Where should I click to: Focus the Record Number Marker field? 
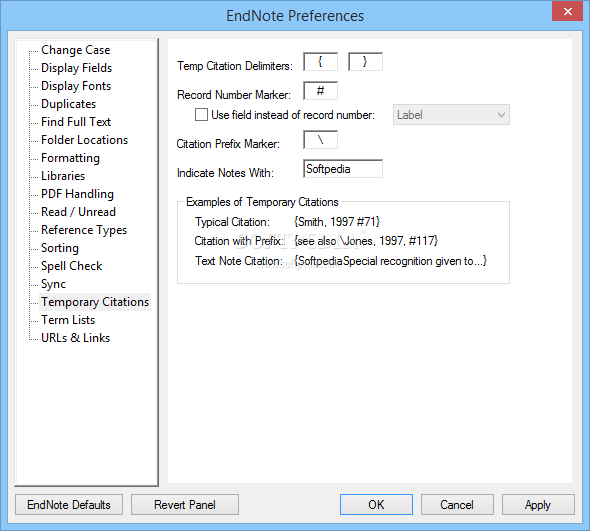point(321,91)
